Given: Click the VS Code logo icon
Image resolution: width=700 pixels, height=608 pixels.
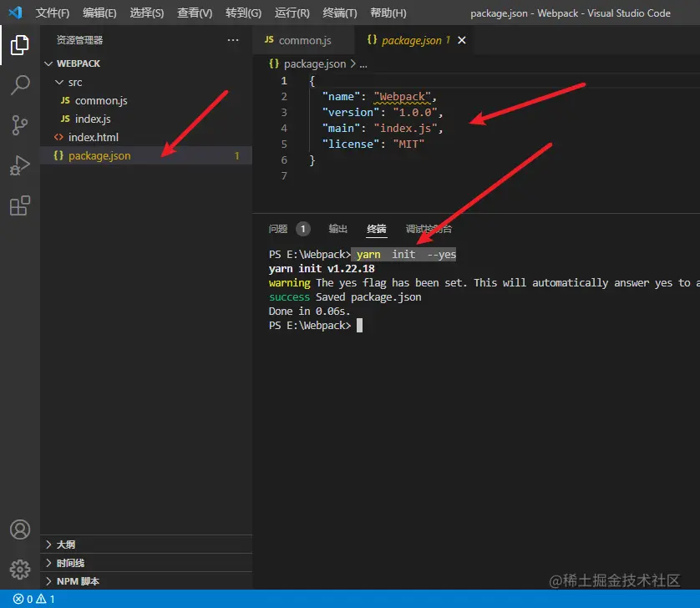Looking at the screenshot, I should point(15,13).
